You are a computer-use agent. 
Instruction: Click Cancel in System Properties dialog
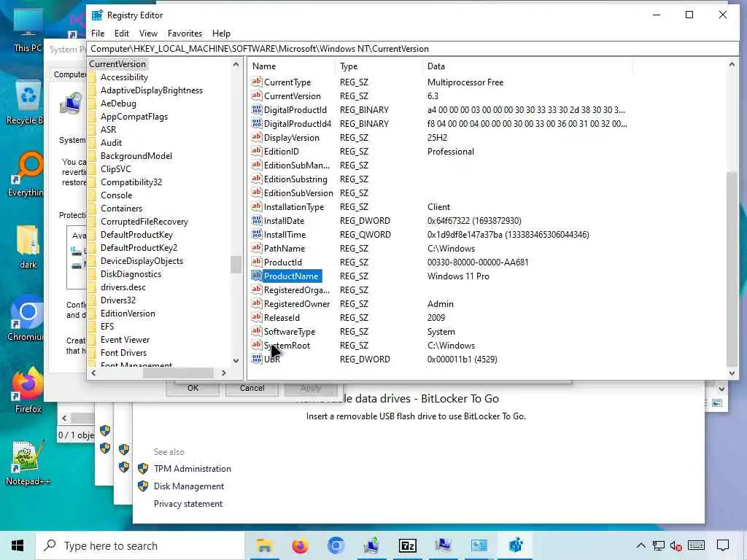252,388
